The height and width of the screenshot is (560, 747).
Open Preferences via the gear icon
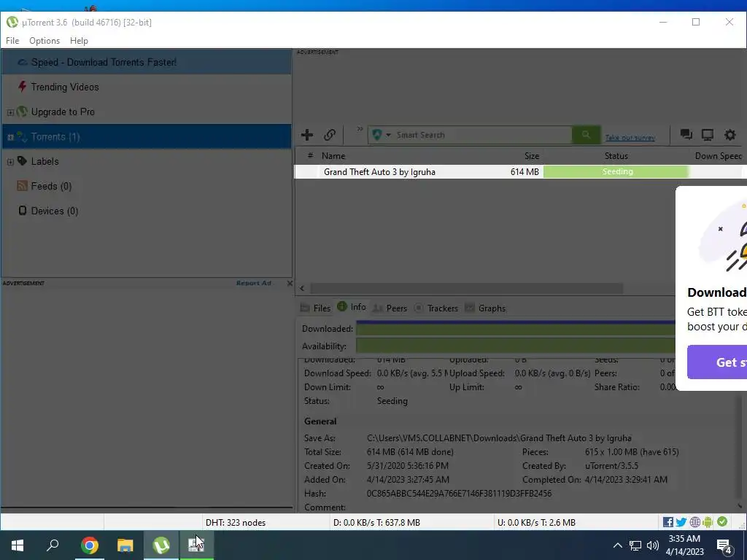click(729, 135)
